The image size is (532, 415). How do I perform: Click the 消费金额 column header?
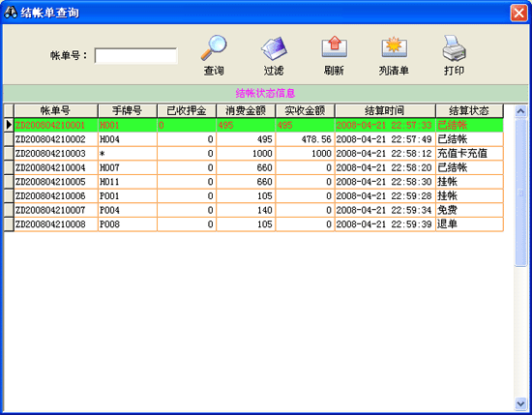pyautogui.click(x=246, y=111)
